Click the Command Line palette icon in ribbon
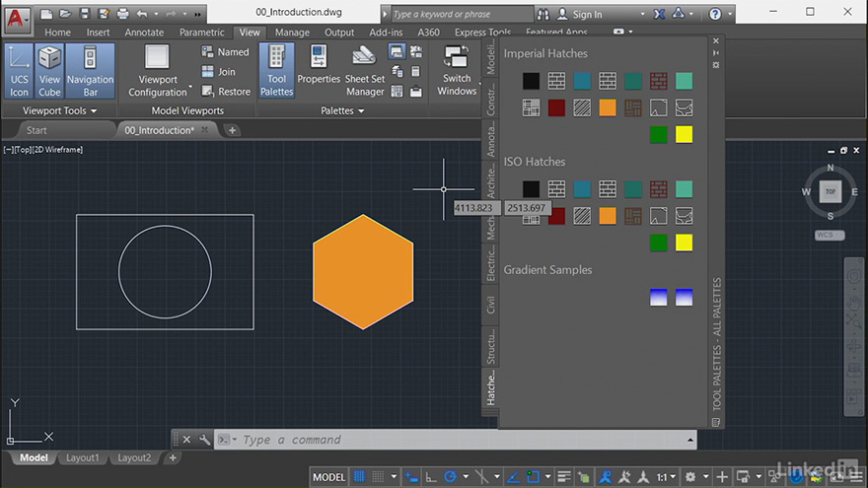 pyautogui.click(x=397, y=51)
